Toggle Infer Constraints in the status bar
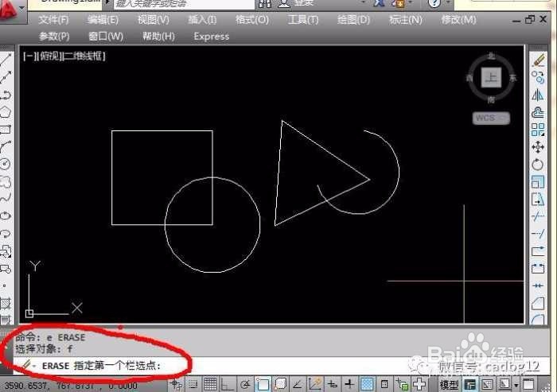 tap(177, 384)
